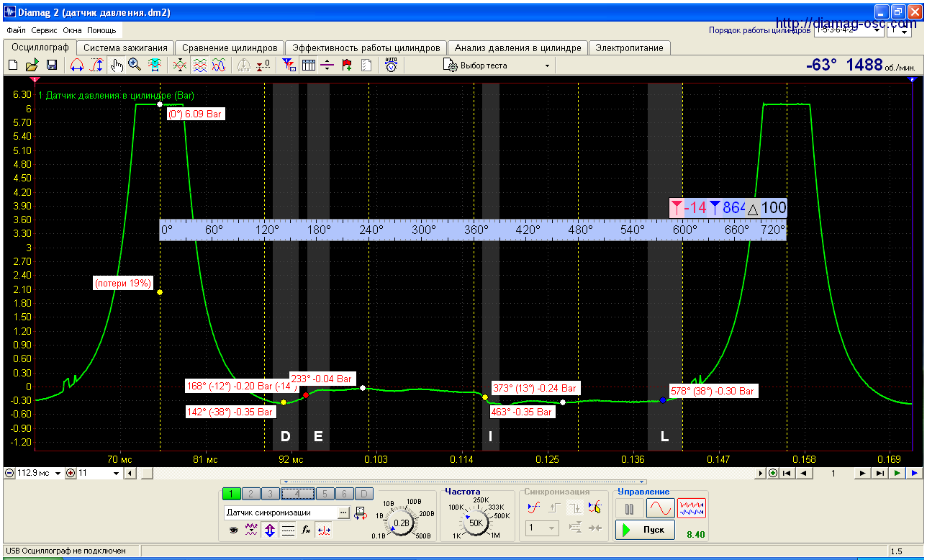
Task: Open the Помощь menu
Action: 101,31
